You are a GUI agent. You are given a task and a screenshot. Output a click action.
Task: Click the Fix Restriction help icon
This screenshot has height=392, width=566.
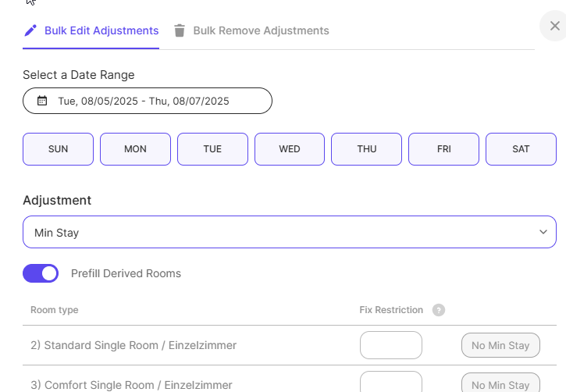(x=439, y=310)
